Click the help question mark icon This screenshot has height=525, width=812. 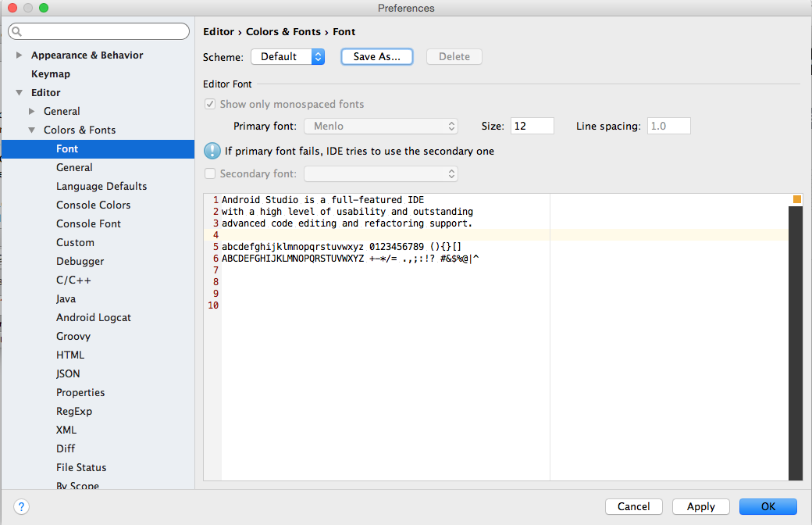pos(21,506)
